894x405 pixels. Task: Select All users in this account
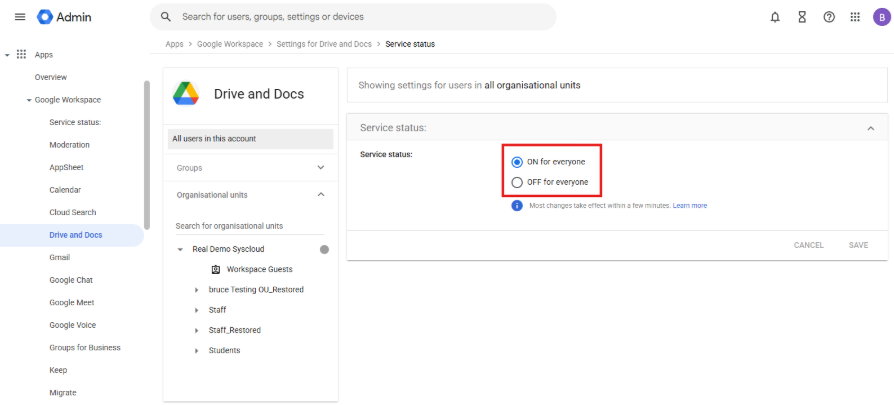[250, 139]
